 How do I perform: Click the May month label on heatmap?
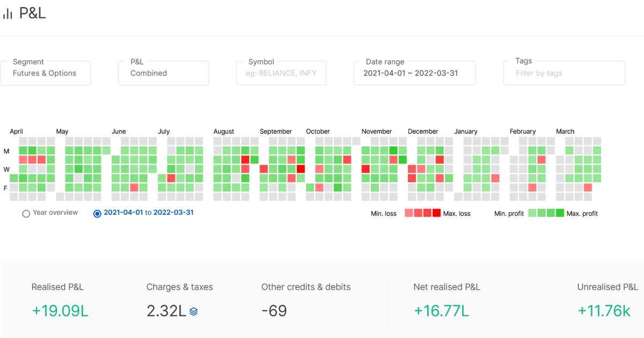pyautogui.click(x=62, y=132)
